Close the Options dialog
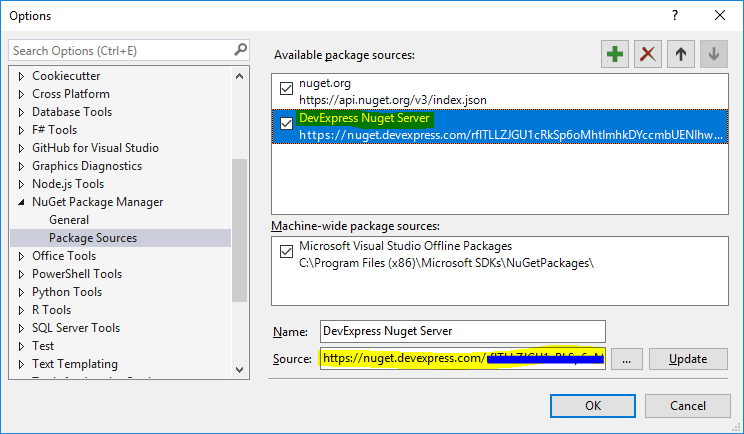Viewport: 744px width, 434px height. pos(720,15)
